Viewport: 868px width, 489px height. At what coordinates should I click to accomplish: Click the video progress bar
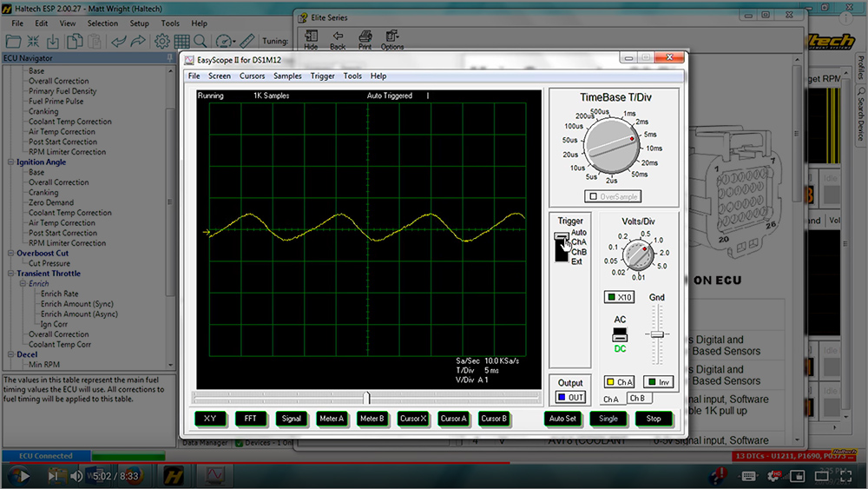click(434, 462)
